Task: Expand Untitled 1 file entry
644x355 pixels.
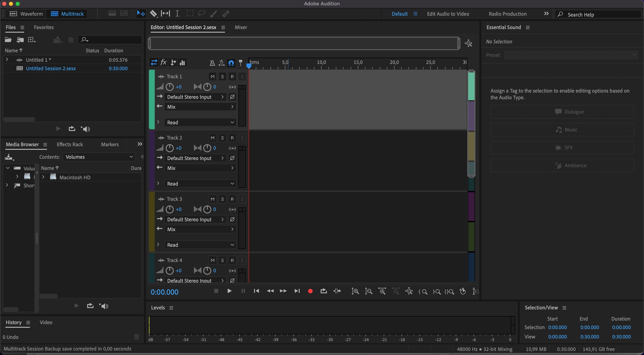Action: (7, 60)
